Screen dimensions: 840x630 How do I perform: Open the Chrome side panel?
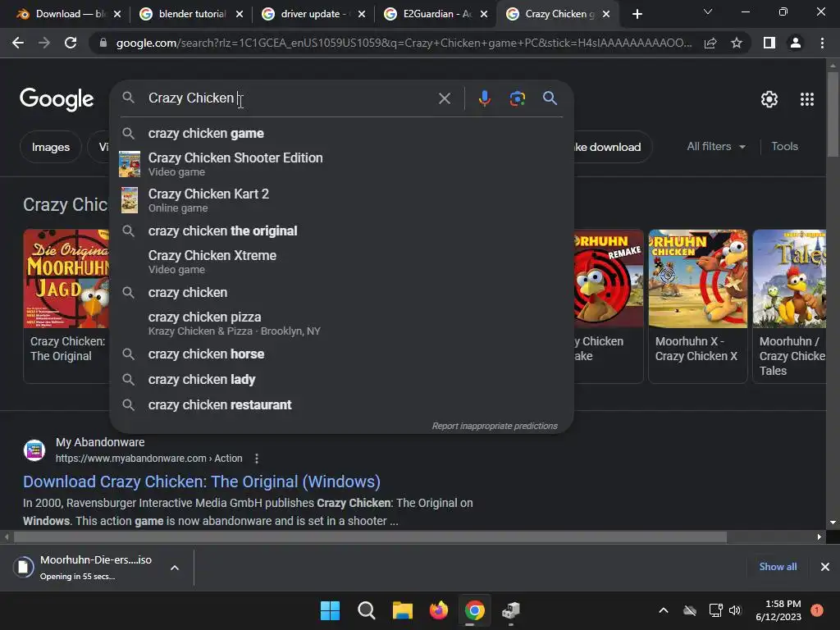pos(769,43)
